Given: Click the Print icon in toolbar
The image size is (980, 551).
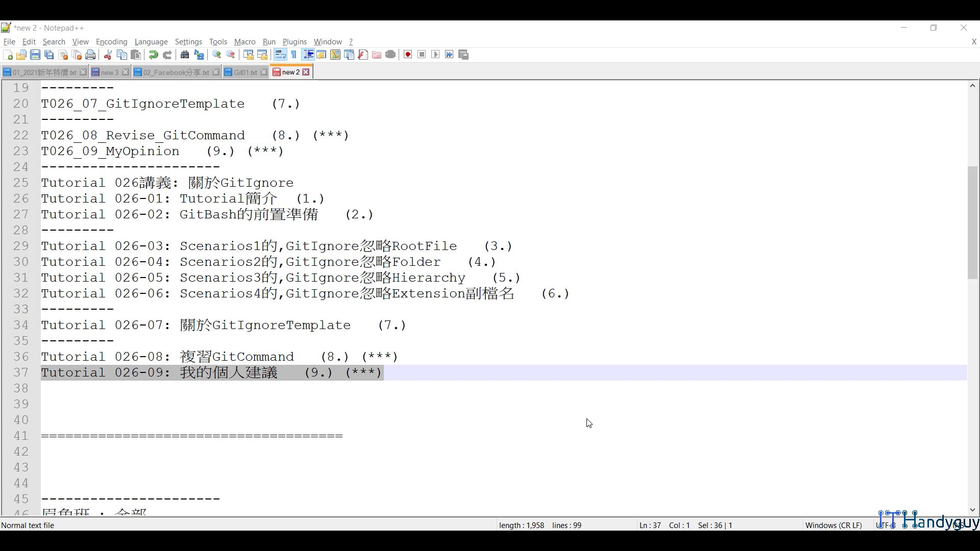Looking at the screenshot, I should (x=90, y=55).
